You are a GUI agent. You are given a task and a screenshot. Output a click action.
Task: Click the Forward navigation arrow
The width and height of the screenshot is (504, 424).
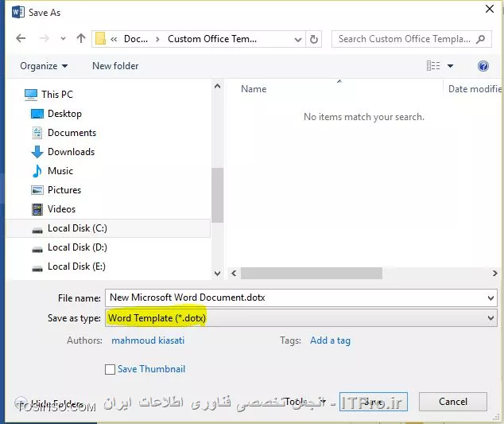[44, 39]
